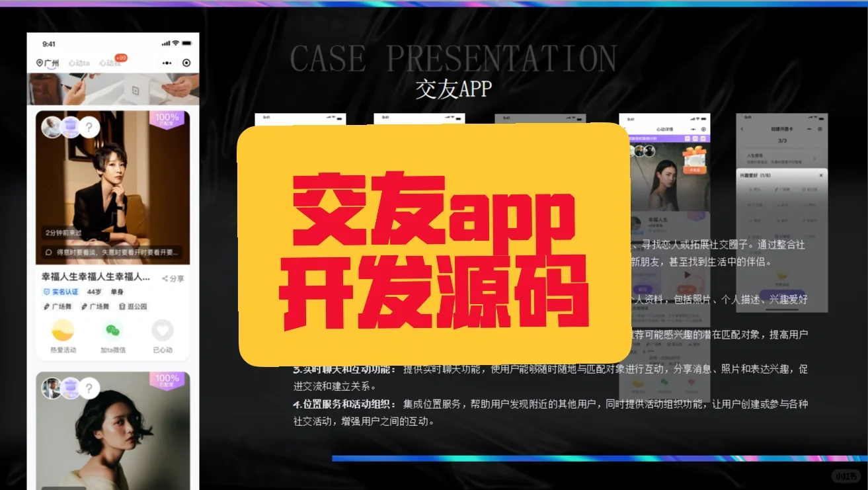
Task: Open the three-dot more options menu
Action: pyautogui.click(x=167, y=63)
